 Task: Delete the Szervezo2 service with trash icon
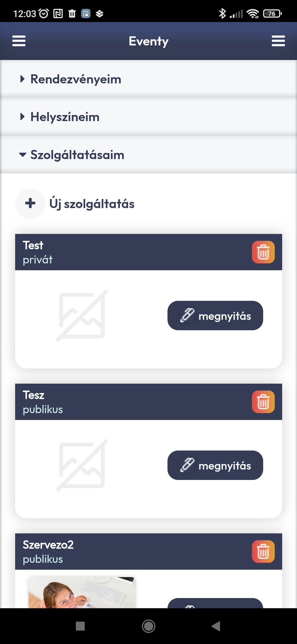click(263, 552)
